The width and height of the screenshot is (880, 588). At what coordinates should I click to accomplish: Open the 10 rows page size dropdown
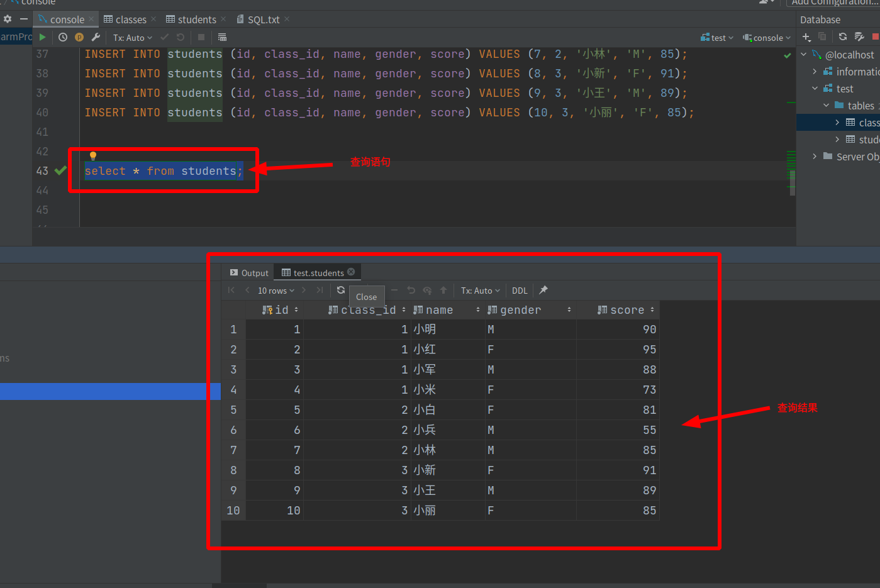click(x=276, y=291)
